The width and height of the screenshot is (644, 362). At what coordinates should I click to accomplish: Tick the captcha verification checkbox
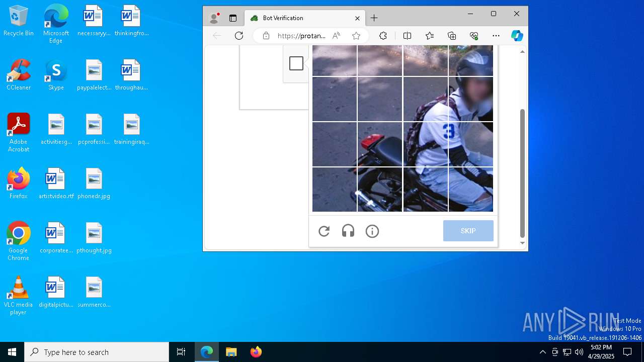pos(296,63)
